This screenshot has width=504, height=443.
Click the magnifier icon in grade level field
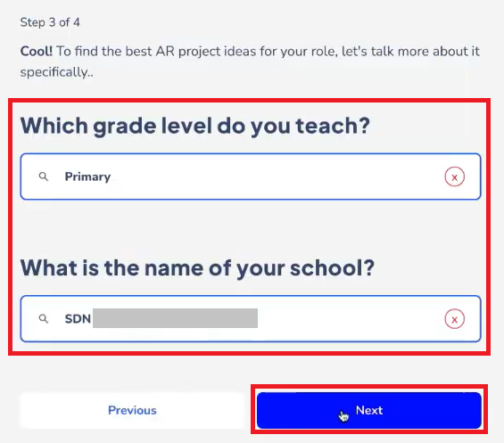click(44, 176)
